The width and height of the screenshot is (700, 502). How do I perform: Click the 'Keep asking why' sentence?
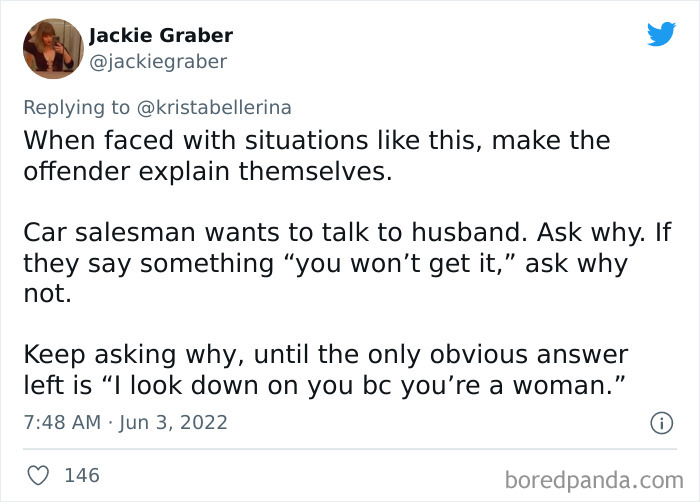(x=325, y=355)
